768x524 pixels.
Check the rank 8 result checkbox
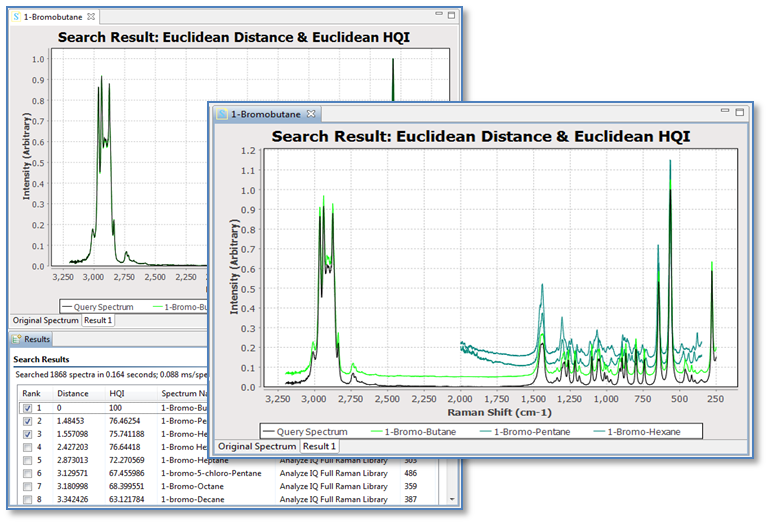click(x=27, y=500)
